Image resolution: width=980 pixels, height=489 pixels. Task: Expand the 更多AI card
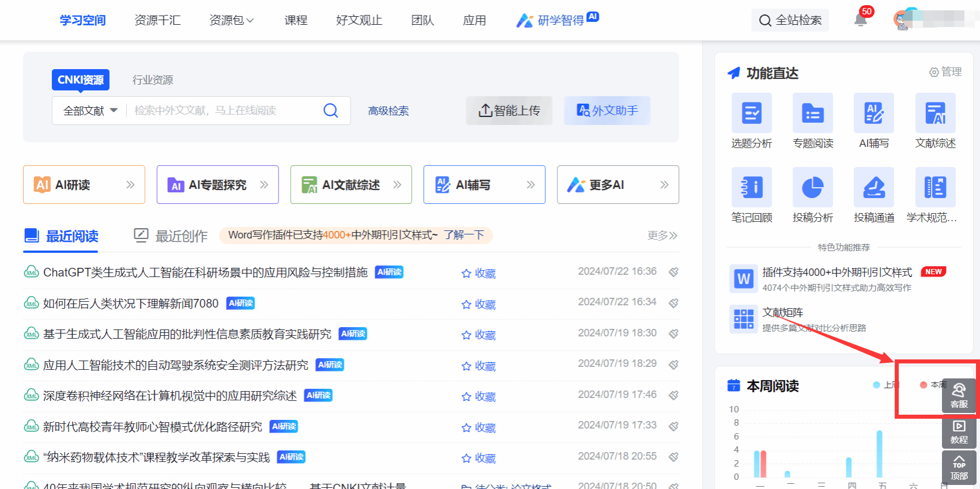pyautogui.click(x=617, y=185)
